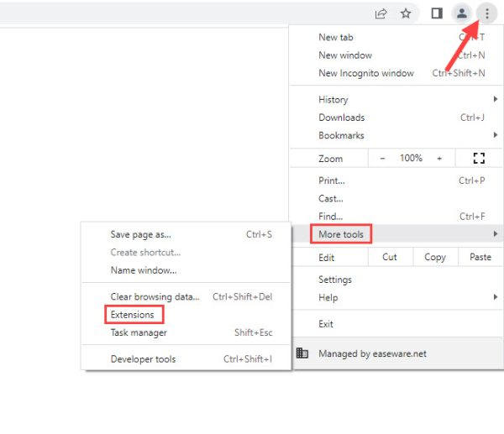
Task: Click the managed organization building icon
Action: (x=302, y=353)
